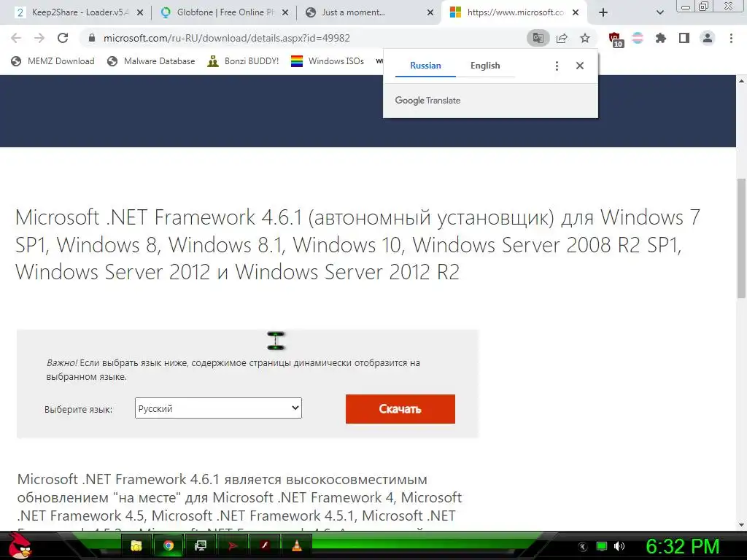Click the page vertical scrollbar thumb
747x560 pixels.
coord(741,238)
